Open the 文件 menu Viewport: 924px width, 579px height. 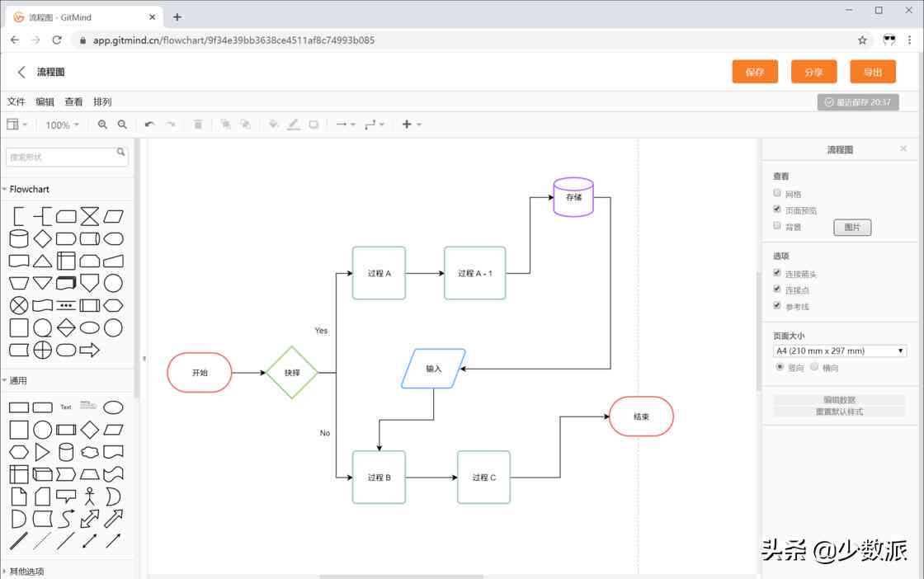pyautogui.click(x=16, y=101)
